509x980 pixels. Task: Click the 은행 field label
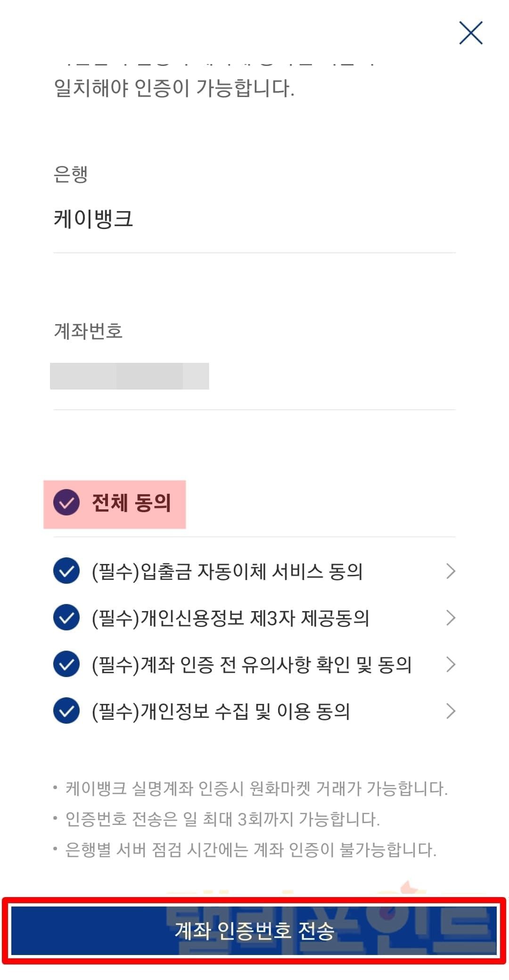tap(71, 174)
